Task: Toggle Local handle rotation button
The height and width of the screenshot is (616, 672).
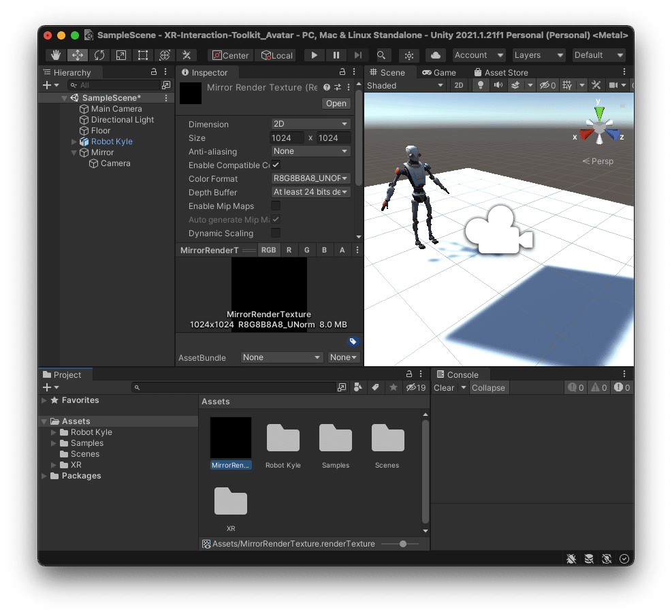Action: click(276, 55)
